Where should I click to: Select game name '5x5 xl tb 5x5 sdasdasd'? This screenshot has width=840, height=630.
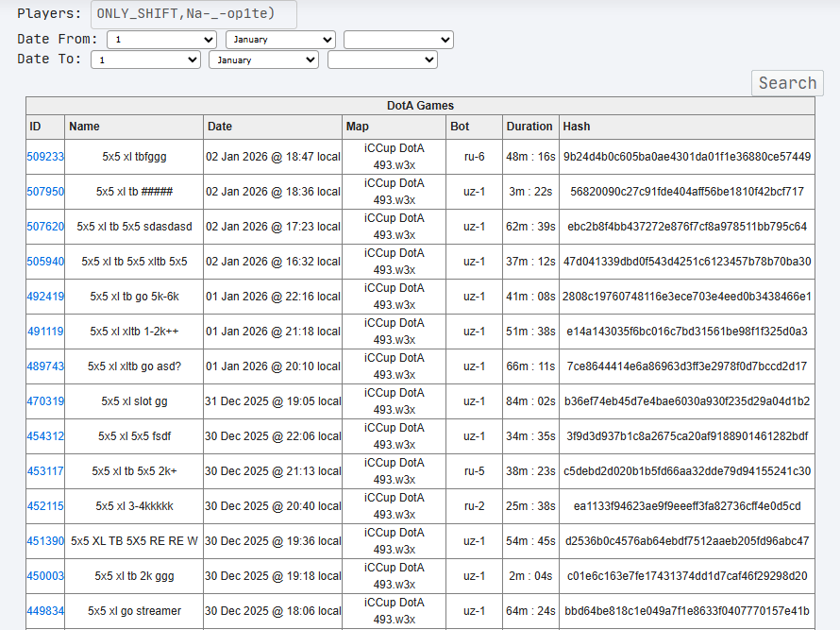[134, 227]
